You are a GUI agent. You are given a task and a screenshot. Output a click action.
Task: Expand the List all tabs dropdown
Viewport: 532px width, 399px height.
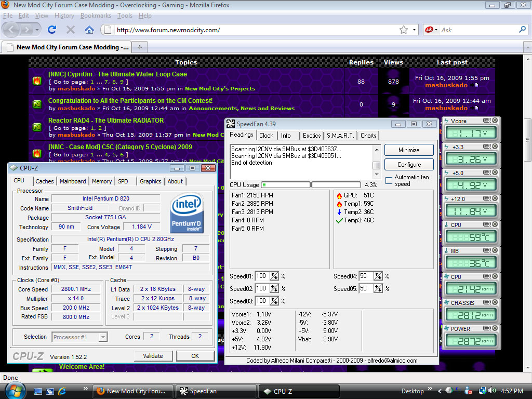[x=528, y=47]
